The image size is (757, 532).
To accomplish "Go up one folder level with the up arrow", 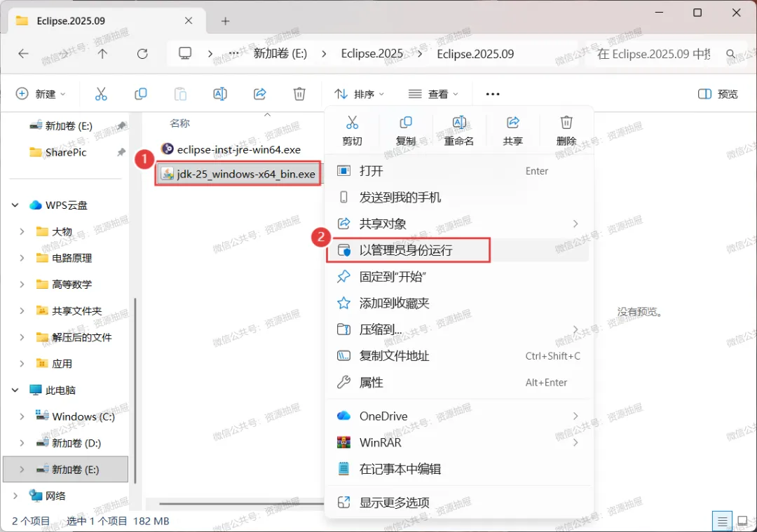I will click(x=102, y=53).
